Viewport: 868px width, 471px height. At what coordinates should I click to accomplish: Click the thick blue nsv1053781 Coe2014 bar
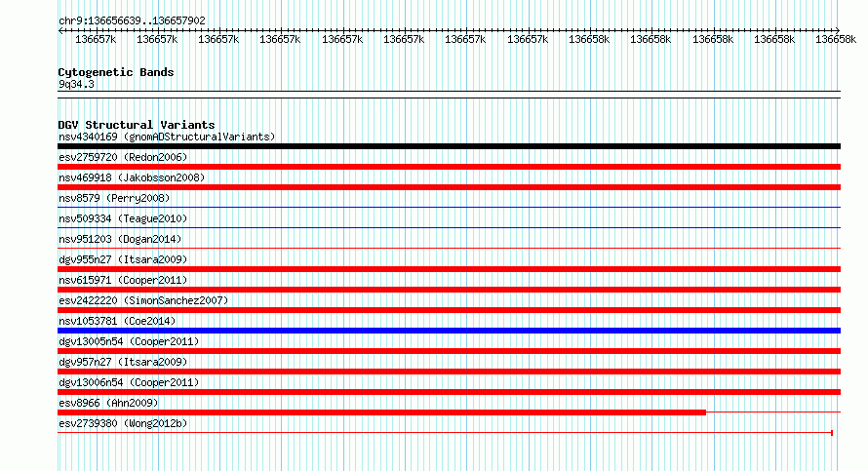pyautogui.click(x=449, y=331)
